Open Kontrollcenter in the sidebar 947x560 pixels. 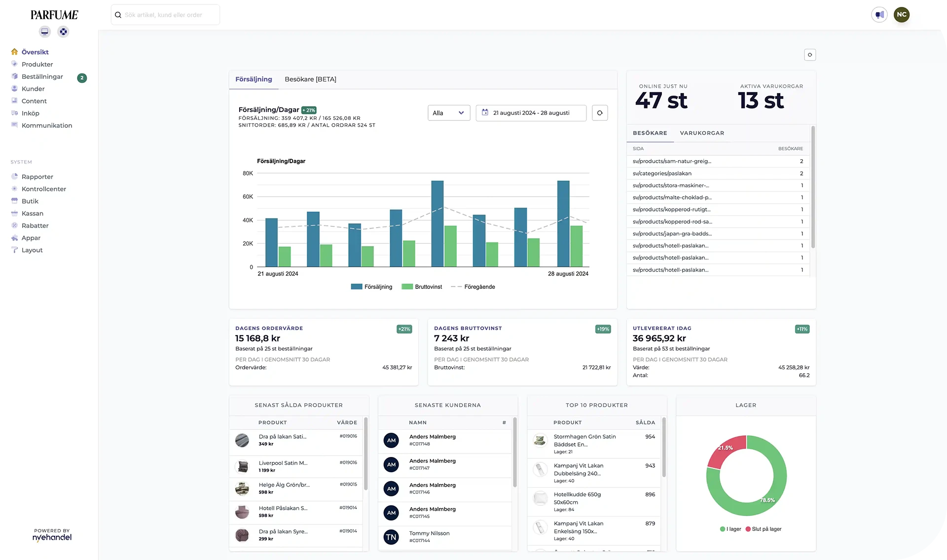[44, 189]
